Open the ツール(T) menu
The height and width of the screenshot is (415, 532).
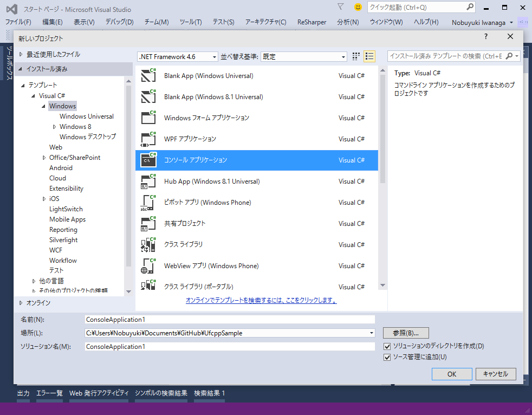(x=191, y=22)
